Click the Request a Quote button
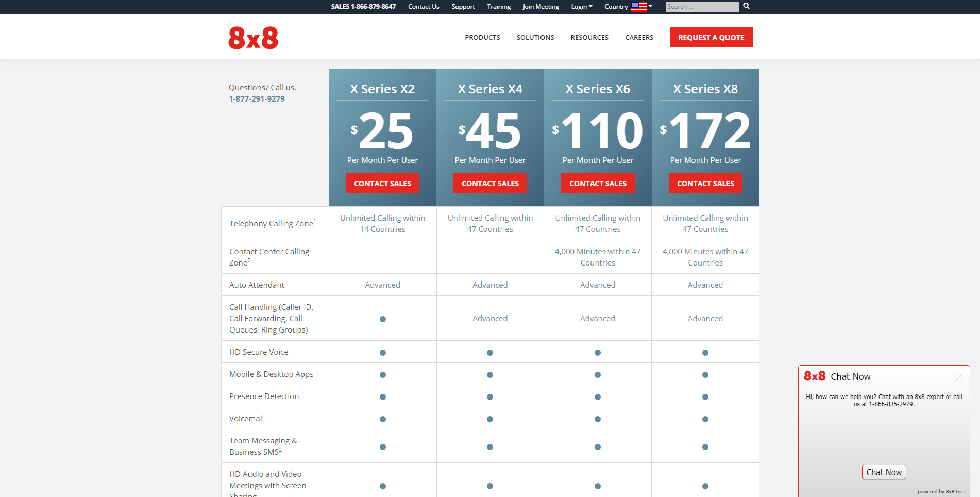This screenshot has width=980, height=497. coord(711,38)
